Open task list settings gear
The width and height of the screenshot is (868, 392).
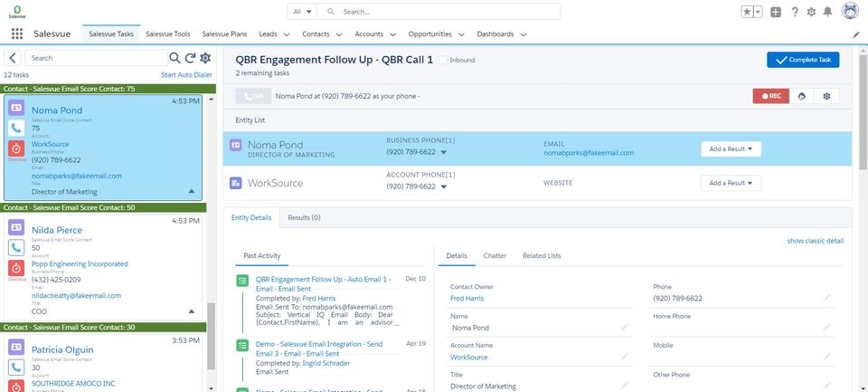click(205, 58)
